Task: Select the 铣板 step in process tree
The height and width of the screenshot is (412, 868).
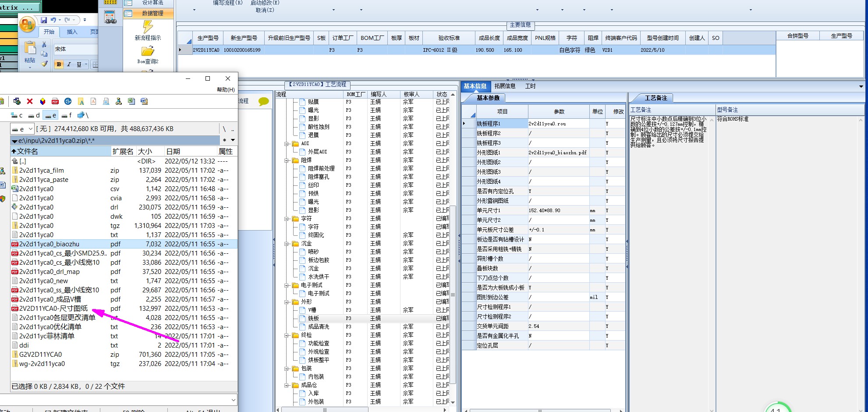Action: tap(313, 318)
